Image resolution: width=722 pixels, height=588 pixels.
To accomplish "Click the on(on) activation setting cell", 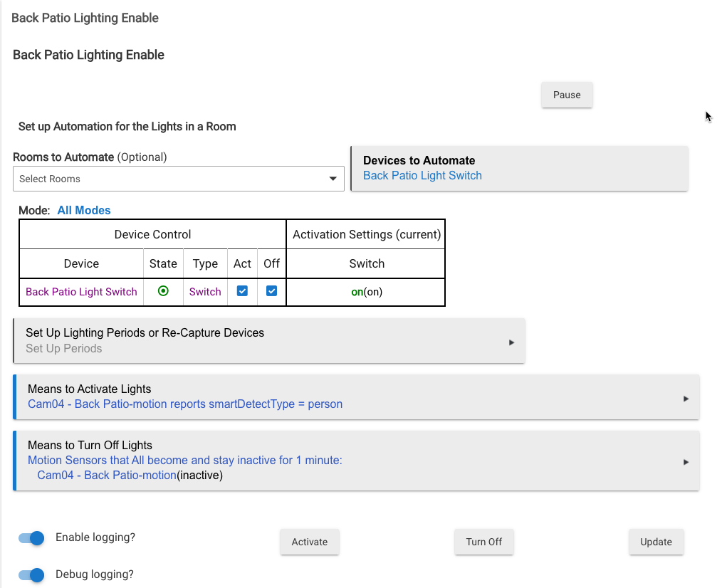I will pos(366,292).
